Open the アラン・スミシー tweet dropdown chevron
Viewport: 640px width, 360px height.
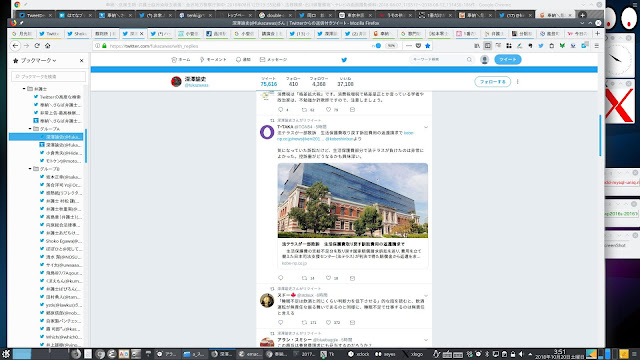[426, 340]
